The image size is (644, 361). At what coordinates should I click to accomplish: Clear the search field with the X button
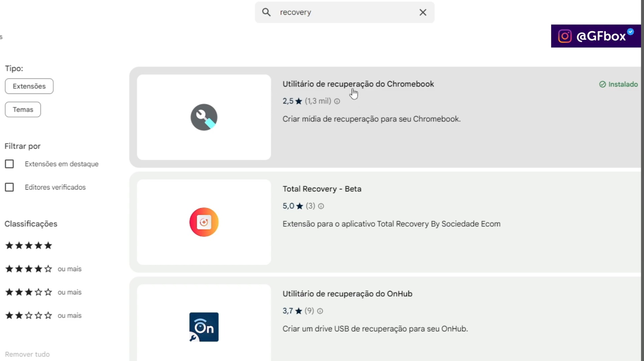(x=423, y=12)
